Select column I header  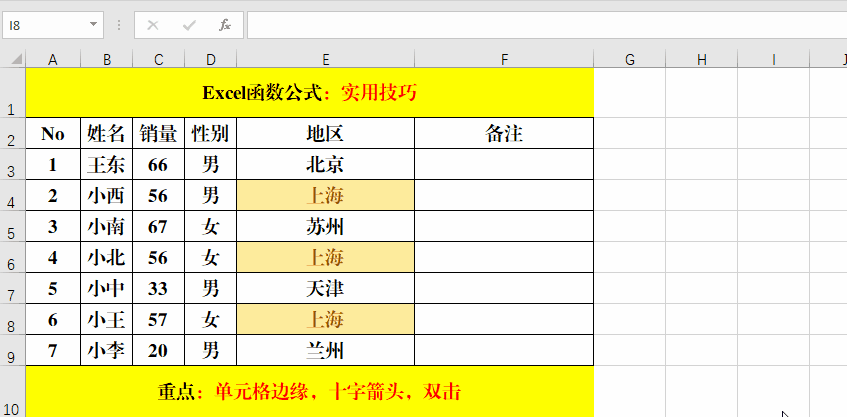(774, 59)
